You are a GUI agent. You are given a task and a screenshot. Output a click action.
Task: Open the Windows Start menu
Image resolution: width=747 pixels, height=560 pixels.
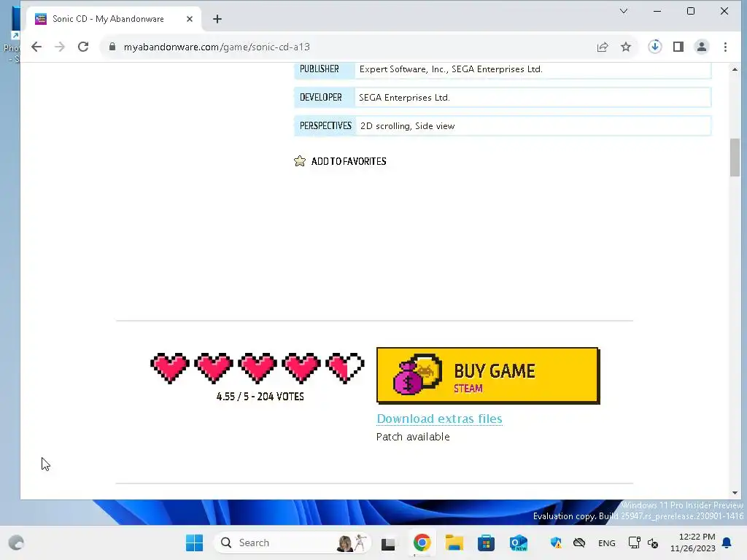tap(194, 542)
